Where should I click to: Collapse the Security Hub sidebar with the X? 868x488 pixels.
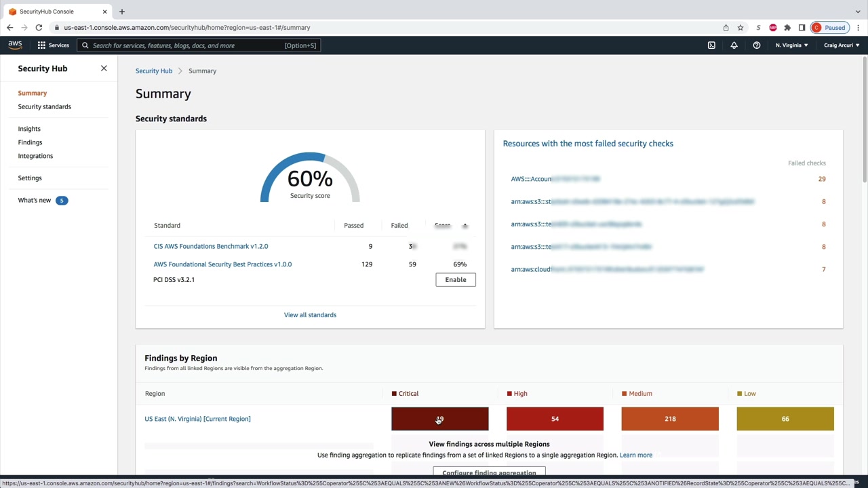click(x=104, y=68)
